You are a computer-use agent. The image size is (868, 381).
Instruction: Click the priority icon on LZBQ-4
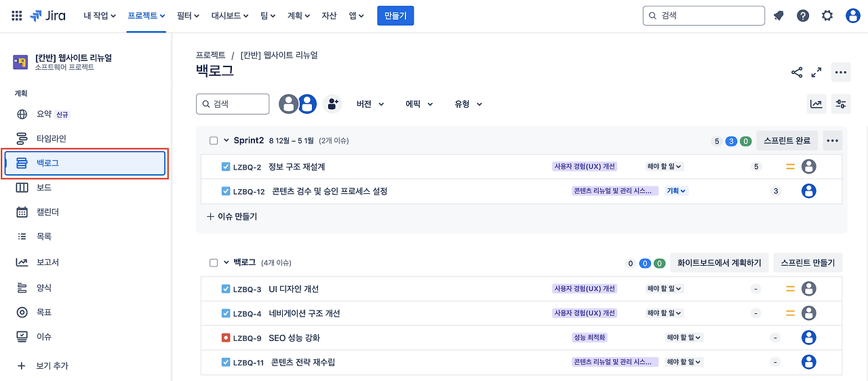click(x=790, y=313)
